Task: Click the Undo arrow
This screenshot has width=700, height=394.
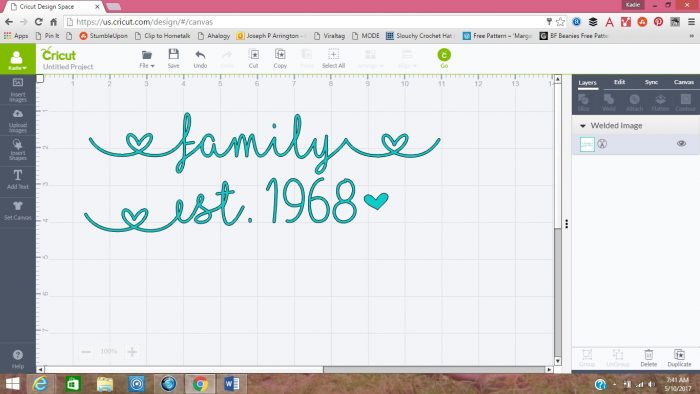Action: pos(200,59)
